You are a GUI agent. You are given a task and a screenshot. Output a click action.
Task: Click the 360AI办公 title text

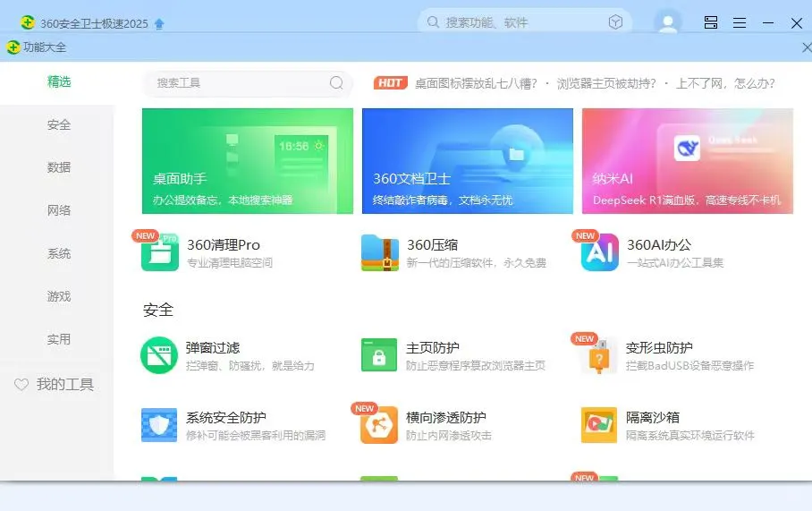tap(659, 244)
